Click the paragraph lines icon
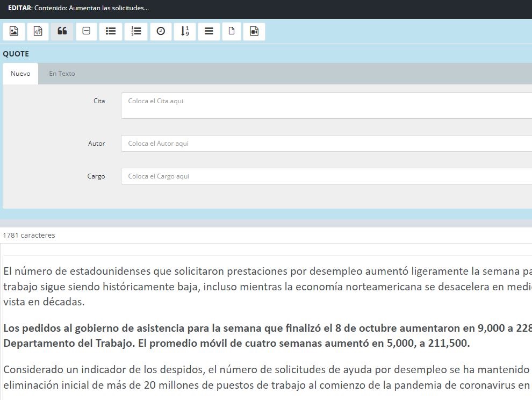The image size is (532, 400). 209,31
